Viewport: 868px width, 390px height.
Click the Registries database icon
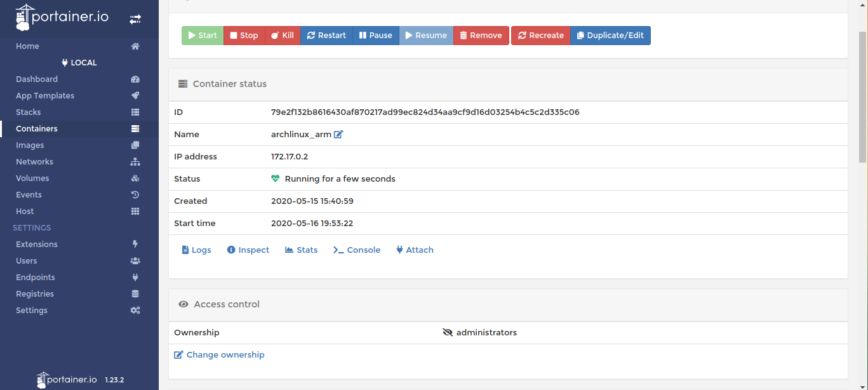(x=135, y=294)
